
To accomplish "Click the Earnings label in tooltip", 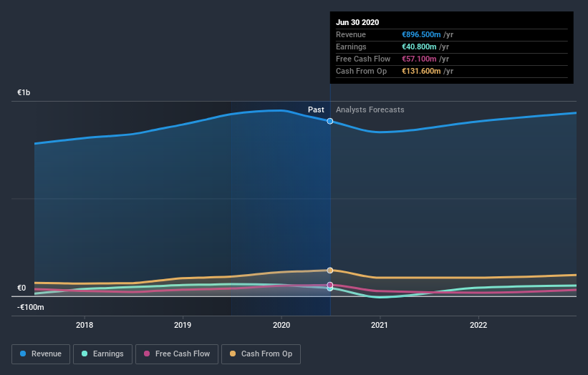I will (x=351, y=47).
